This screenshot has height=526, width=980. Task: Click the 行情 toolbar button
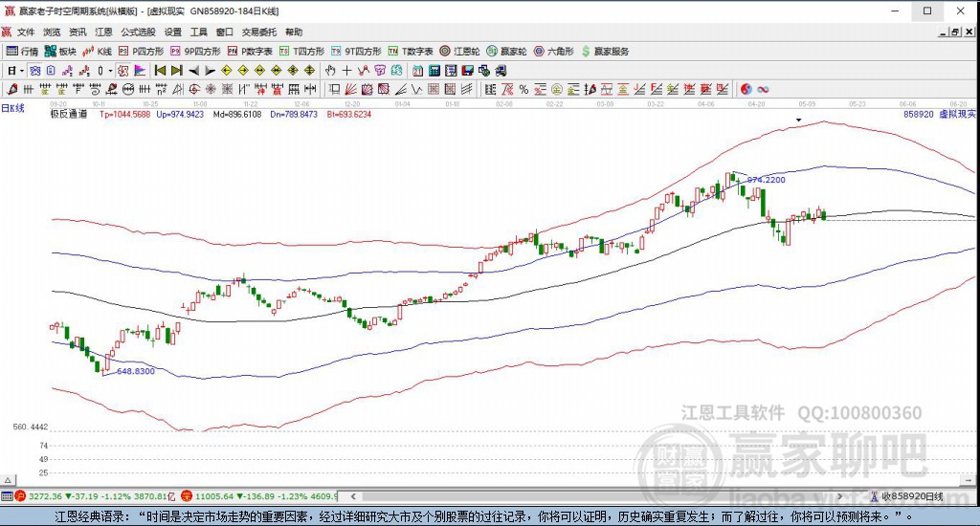(x=23, y=52)
